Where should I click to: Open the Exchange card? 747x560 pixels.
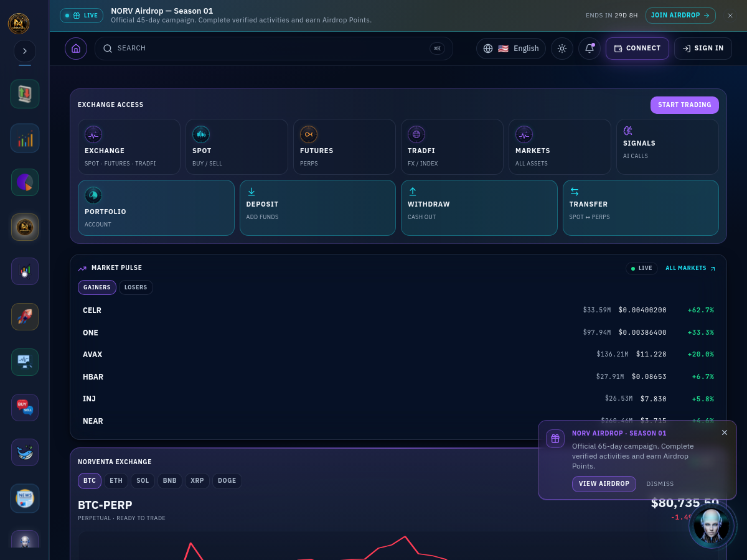click(129, 147)
